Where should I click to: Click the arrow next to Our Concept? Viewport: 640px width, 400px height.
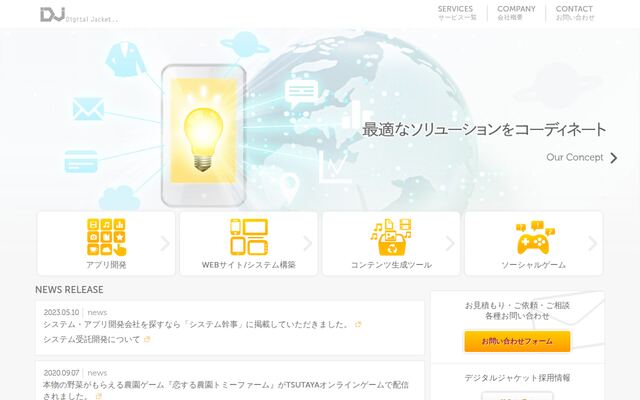pyautogui.click(x=613, y=158)
